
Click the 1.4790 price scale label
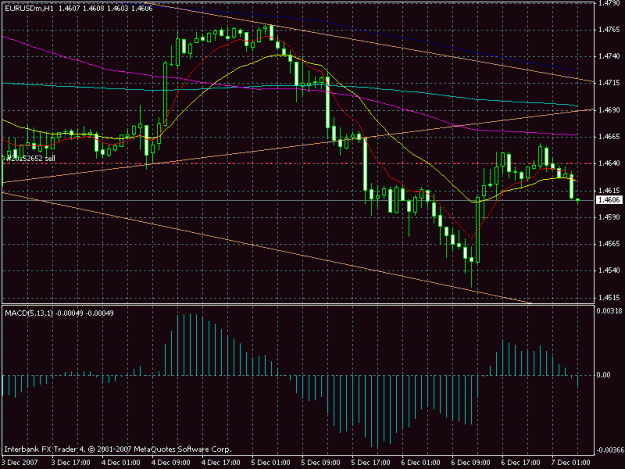point(609,3)
